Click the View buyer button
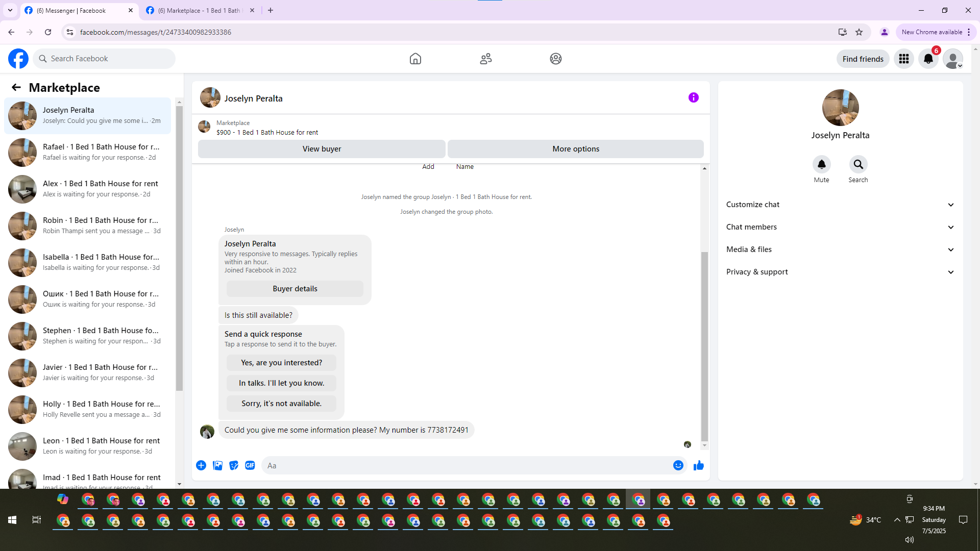980x551 pixels. [322, 149]
